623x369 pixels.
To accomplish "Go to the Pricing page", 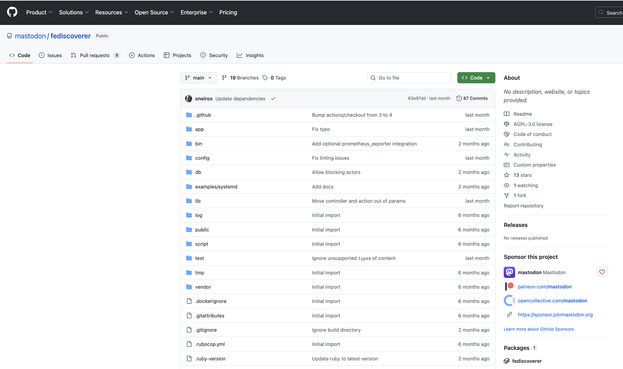I will [228, 12].
